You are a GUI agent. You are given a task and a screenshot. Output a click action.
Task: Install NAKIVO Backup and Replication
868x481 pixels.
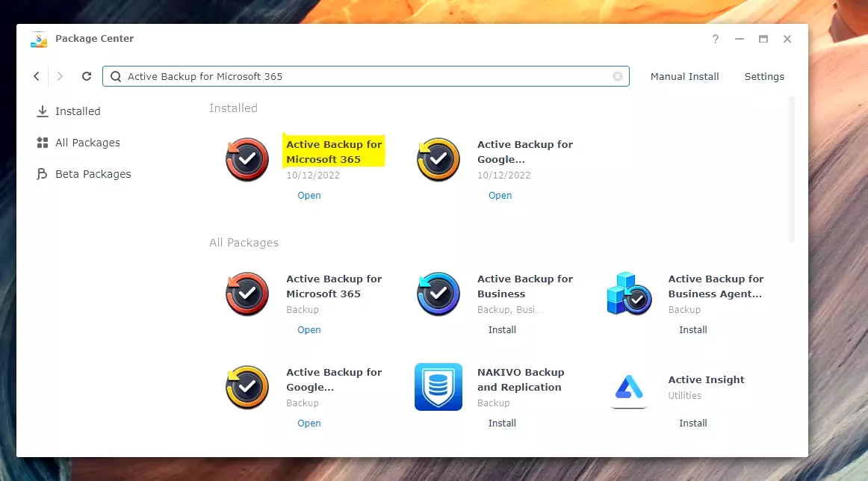pyautogui.click(x=502, y=423)
